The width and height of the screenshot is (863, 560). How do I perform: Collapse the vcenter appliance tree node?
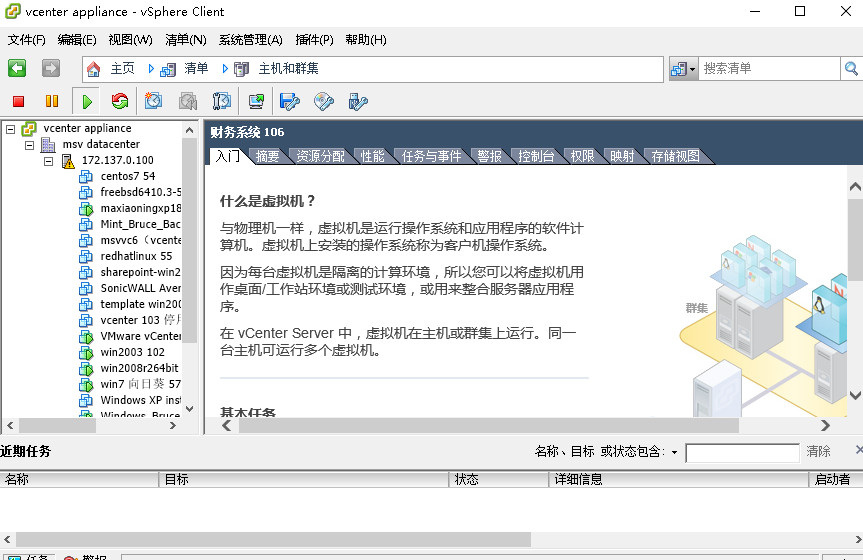(x=10, y=129)
